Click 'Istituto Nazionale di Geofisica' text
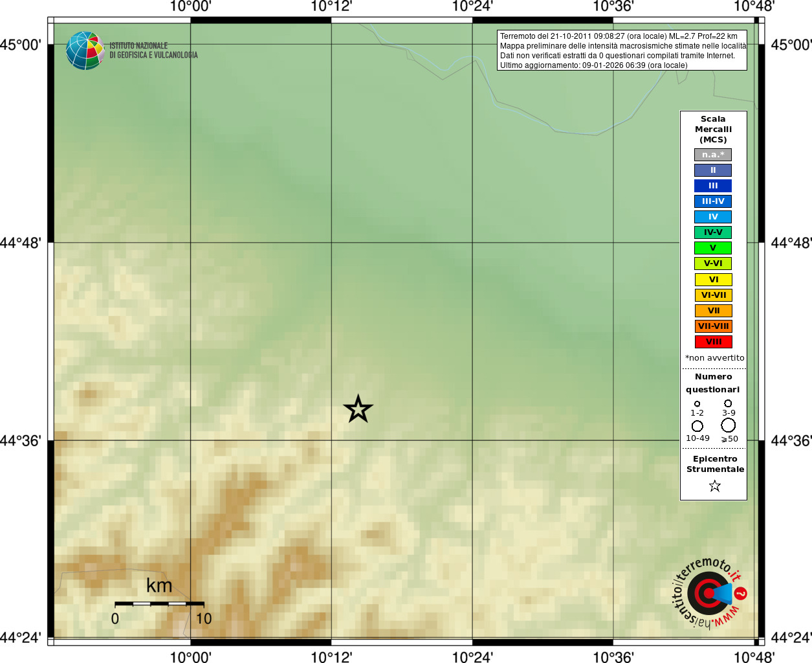Image resolution: width=812 pixels, height=663 pixels. pyautogui.click(x=153, y=51)
